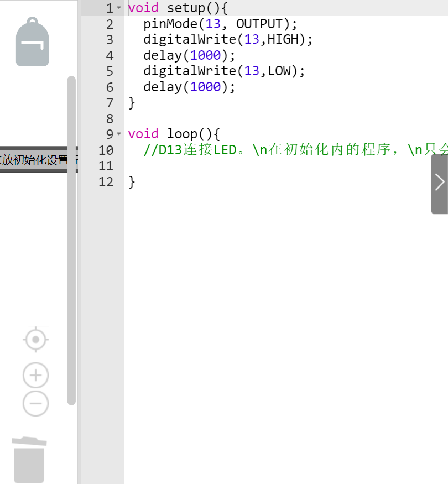Screen dimensions: 448x484
Task: Click the setup function name on line 1
Action: tap(186, 8)
